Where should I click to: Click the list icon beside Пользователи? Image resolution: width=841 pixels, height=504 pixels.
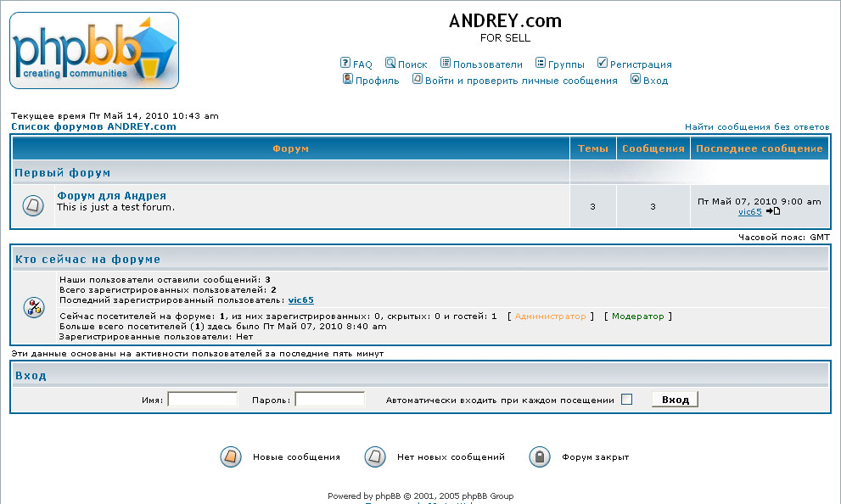(446, 63)
